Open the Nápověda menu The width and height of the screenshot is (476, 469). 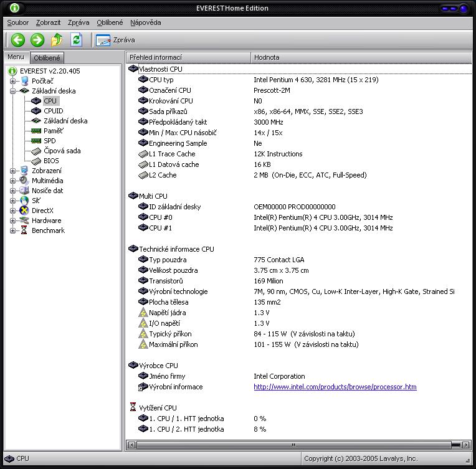pyautogui.click(x=145, y=22)
